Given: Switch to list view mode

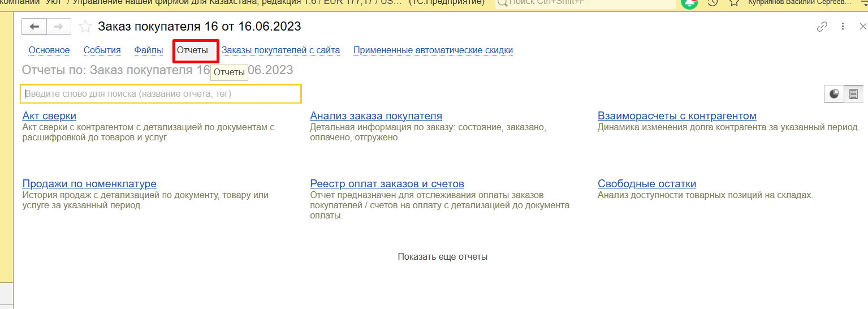Looking at the screenshot, I should tap(853, 94).
